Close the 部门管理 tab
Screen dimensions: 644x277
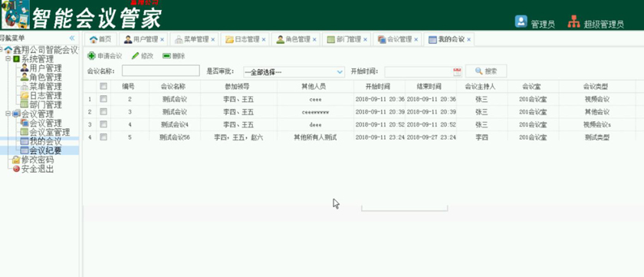coord(365,40)
